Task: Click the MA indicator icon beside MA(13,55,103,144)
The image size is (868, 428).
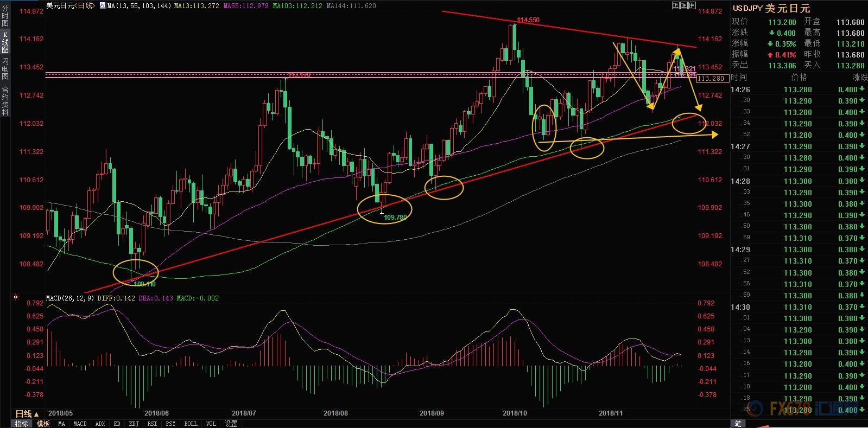Action: tap(102, 5)
